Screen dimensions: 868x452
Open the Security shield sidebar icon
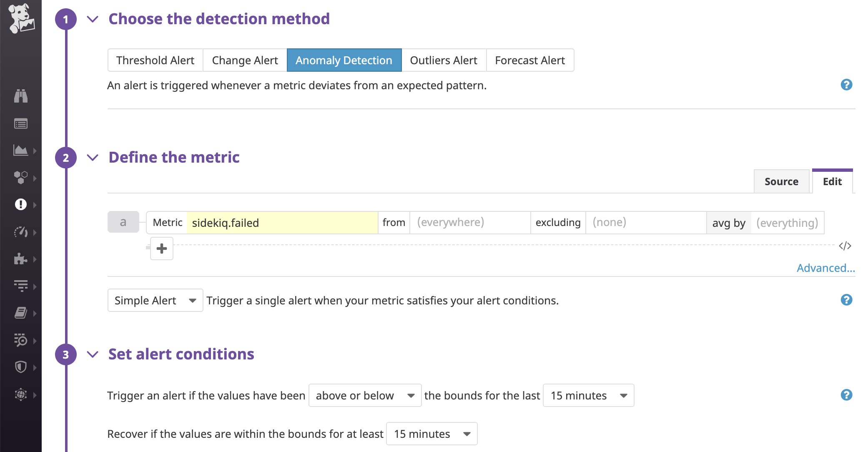(20, 367)
